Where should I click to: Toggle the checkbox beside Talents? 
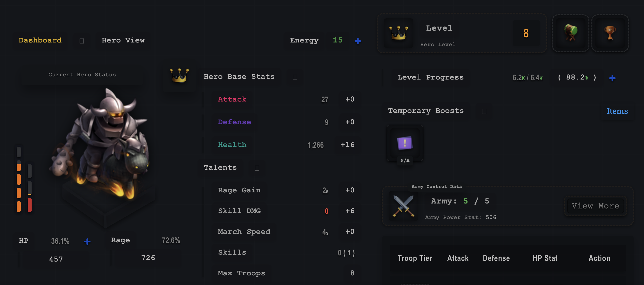(257, 168)
